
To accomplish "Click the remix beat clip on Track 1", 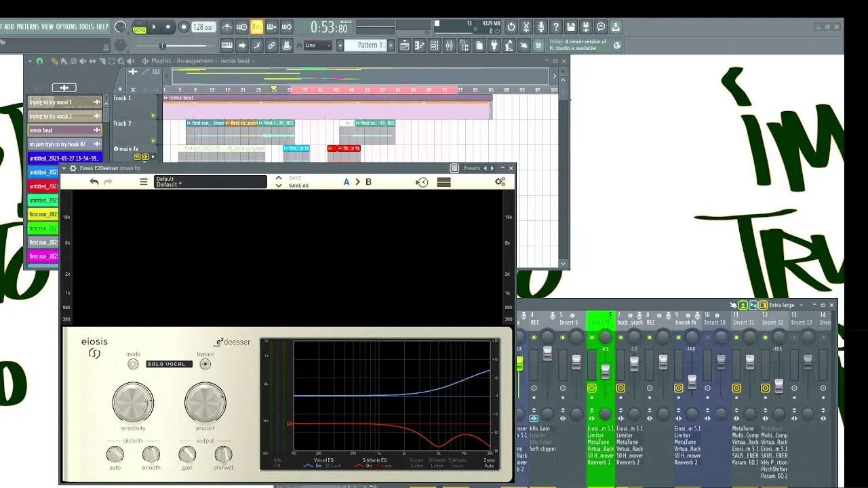I will (x=328, y=108).
